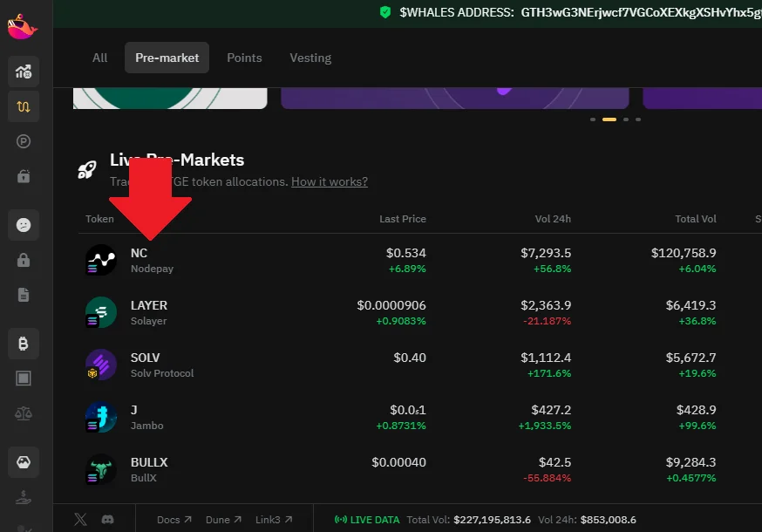Open the Discord link icon
Screen dimensions: 762x532
click(108, 520)
